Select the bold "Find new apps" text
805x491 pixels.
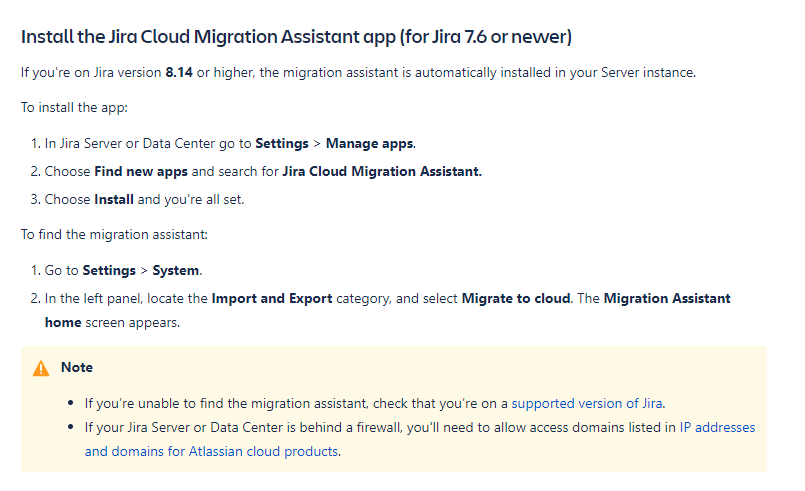141,171
